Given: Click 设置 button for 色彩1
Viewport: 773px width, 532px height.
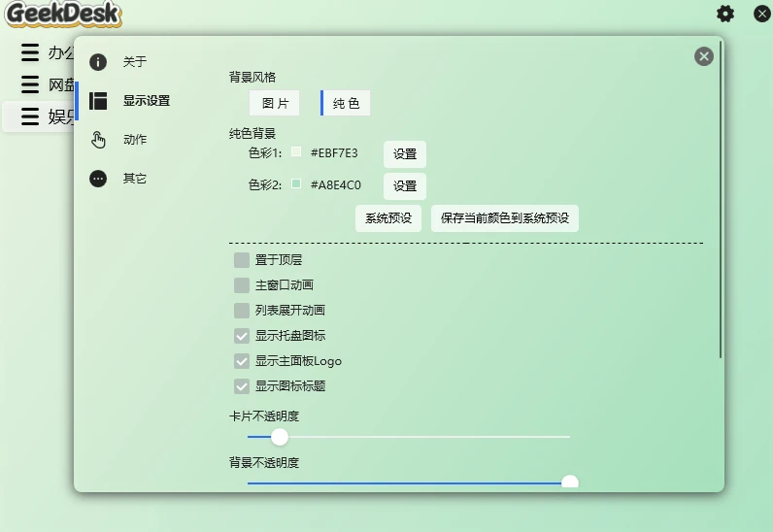Looking at the screenshot, I should [405, 153].
